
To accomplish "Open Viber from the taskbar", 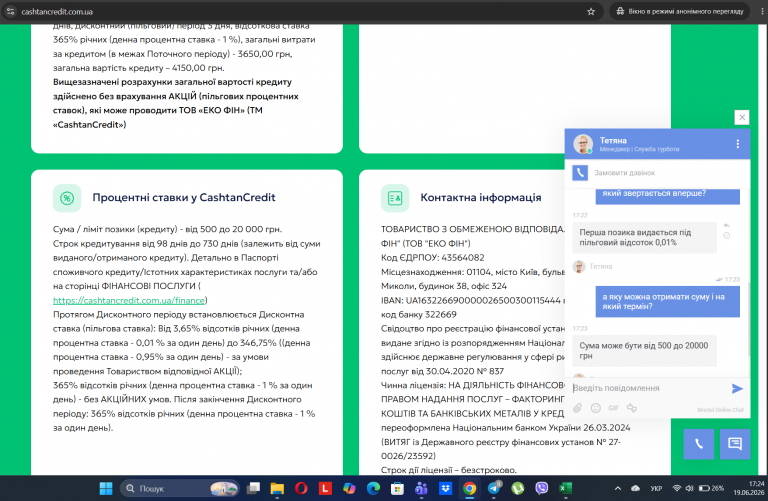I will (542, 488).
